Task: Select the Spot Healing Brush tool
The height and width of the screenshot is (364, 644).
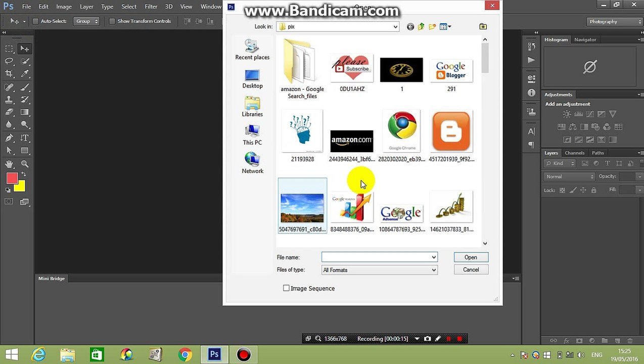Action: pyautogui.click(x=9, y=87)
